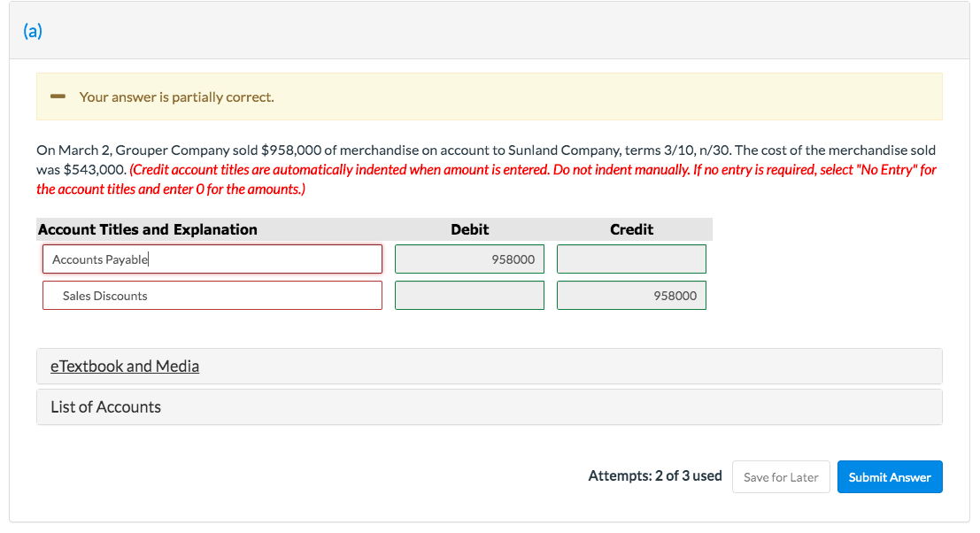Click Save for Later

(780, 476)
